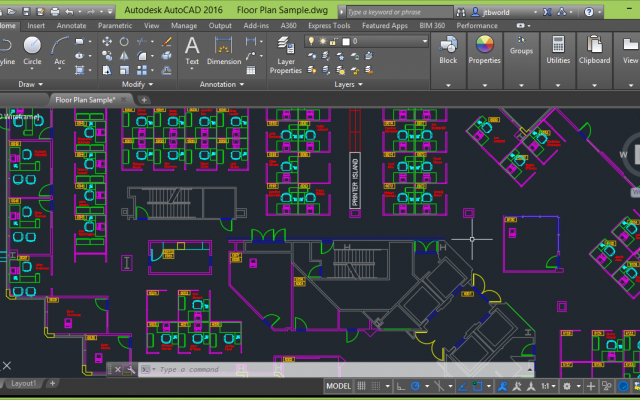Toggle polar tracking in status bar
The image size is (640, 400).
point(415,386)
